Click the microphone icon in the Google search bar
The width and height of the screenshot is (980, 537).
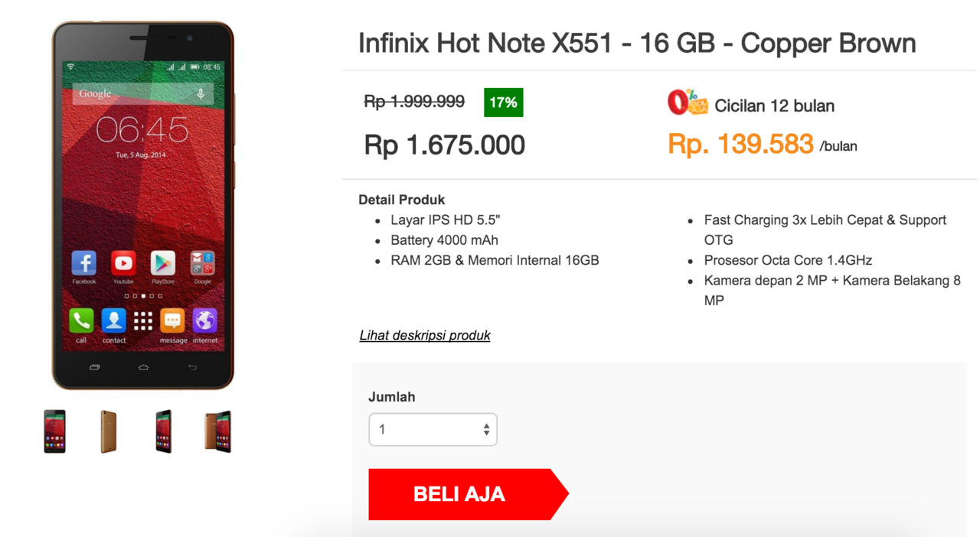pyautogui.click(x=201, y=94)
